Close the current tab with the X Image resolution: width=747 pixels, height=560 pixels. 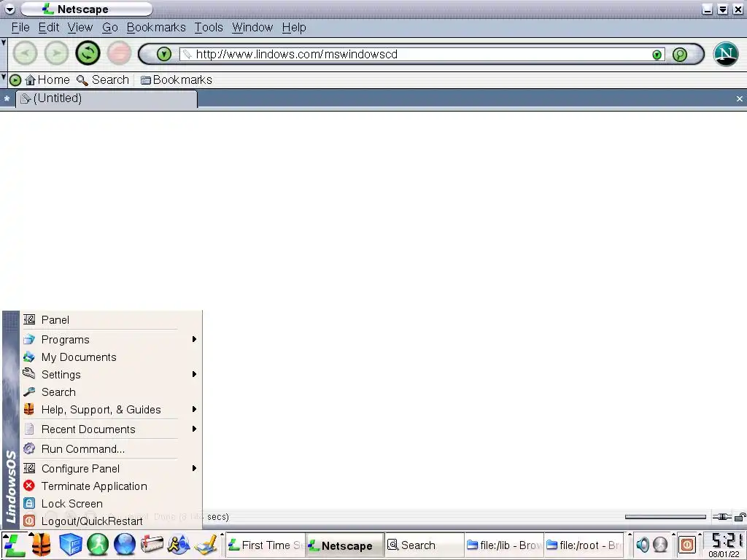(739, 98)
